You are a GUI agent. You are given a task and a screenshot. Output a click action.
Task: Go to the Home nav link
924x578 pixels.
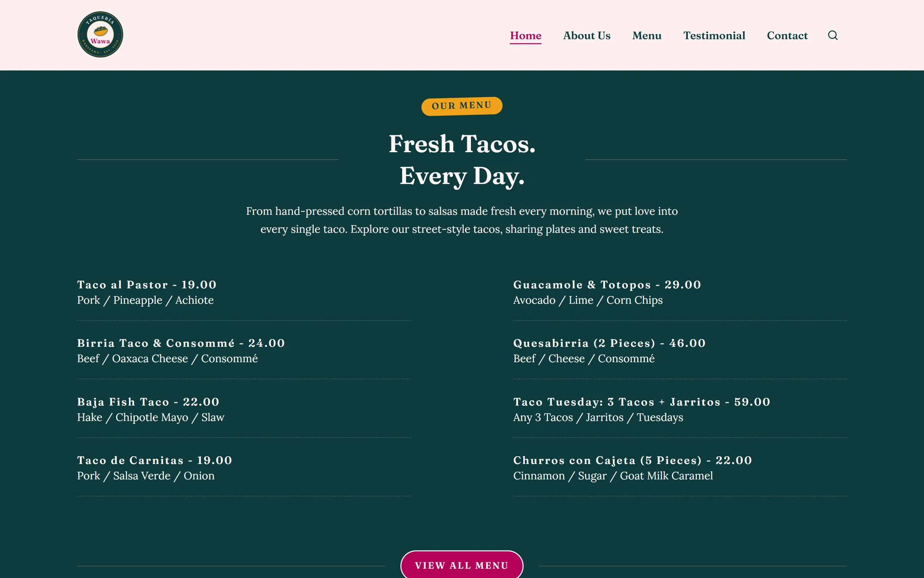click(526, 36)
